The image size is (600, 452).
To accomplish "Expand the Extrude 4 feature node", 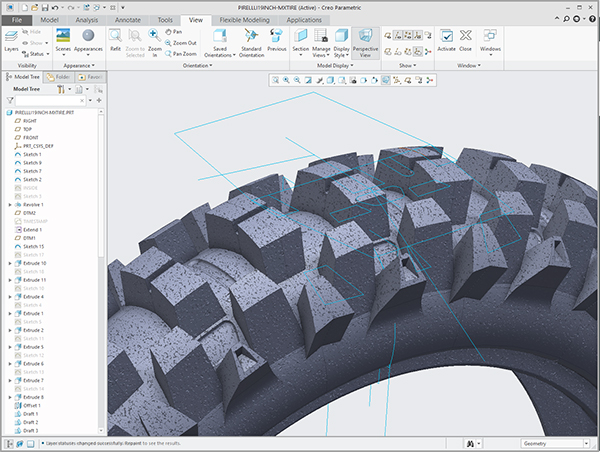I will point(10,297).
